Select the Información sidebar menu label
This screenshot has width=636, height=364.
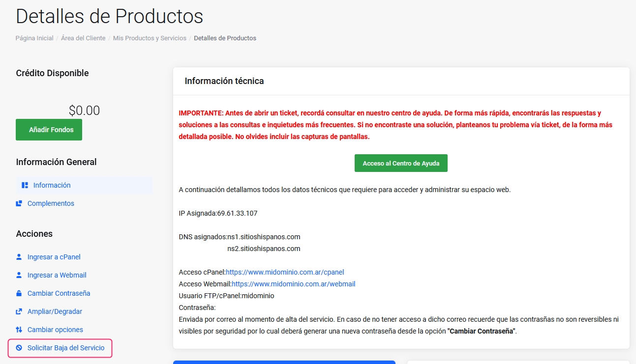tap(52, 185)
